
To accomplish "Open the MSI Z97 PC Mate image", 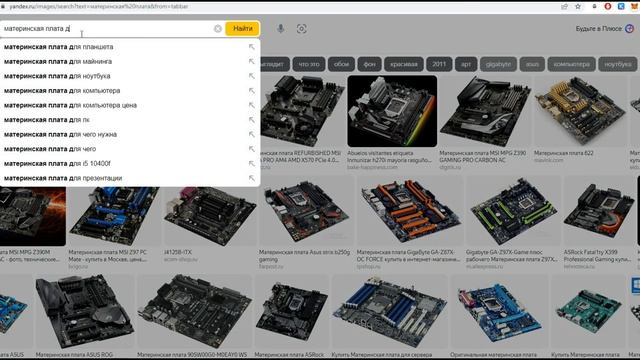I will (114, 216).
